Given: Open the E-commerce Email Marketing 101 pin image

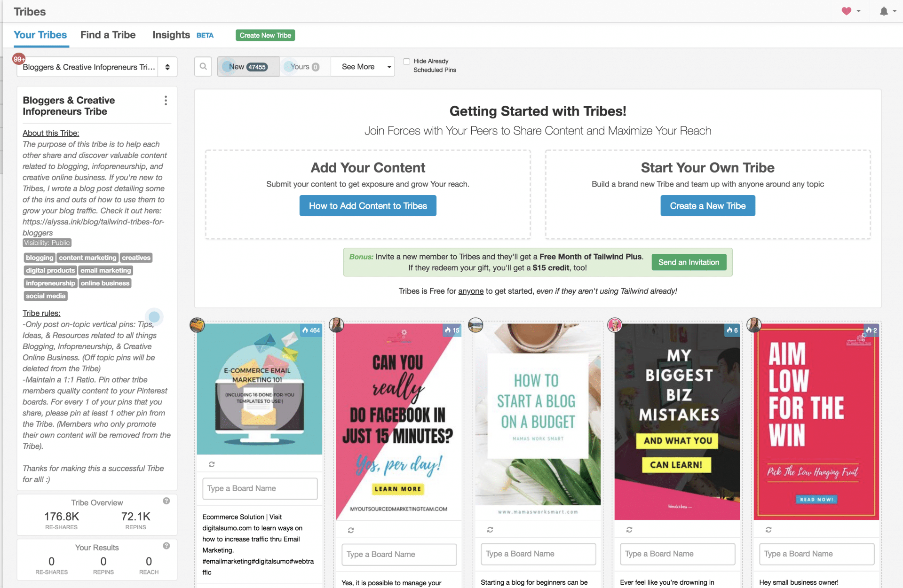Looking at the screenshot, I should click(x=260, y=389).
